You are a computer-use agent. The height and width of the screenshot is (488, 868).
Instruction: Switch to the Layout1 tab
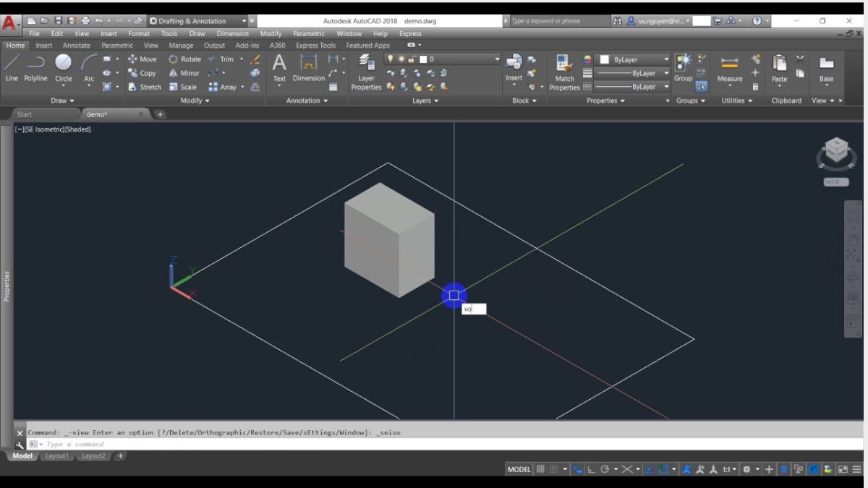click(56, 456)
